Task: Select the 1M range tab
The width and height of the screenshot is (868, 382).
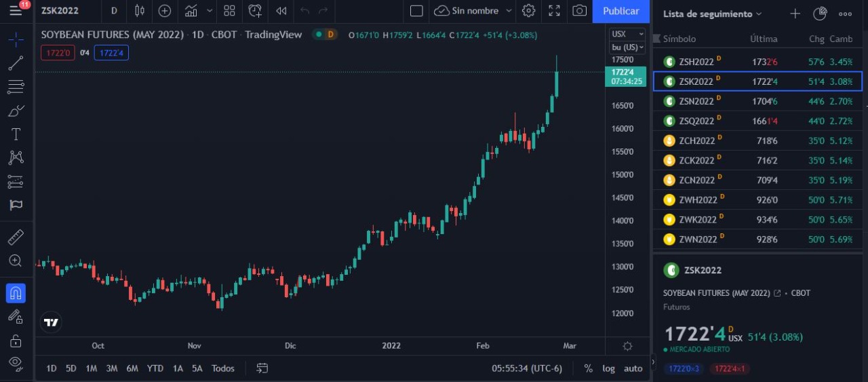Action: (x=92, y=368)
